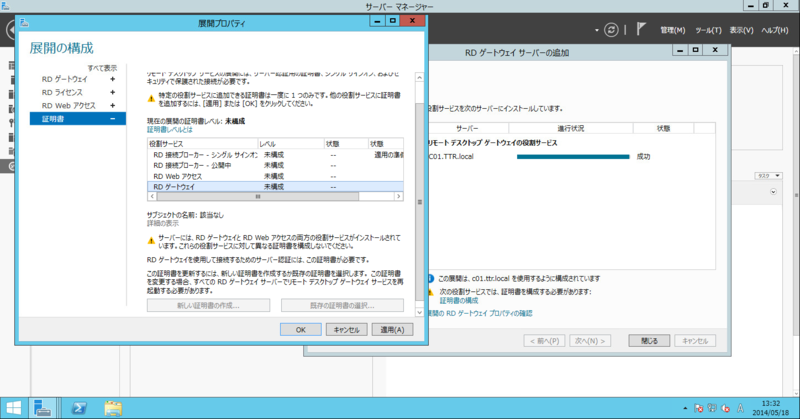
Task: Open the Windows Start button
Action: 13,408
